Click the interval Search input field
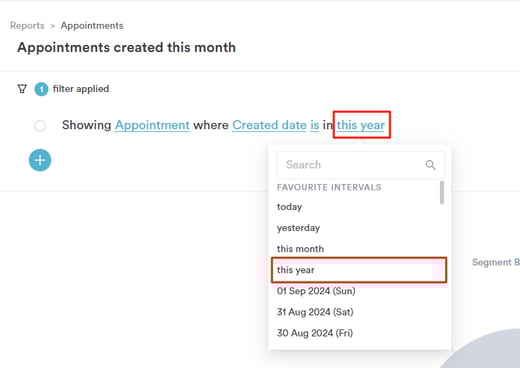 click(x=361, y=165)
